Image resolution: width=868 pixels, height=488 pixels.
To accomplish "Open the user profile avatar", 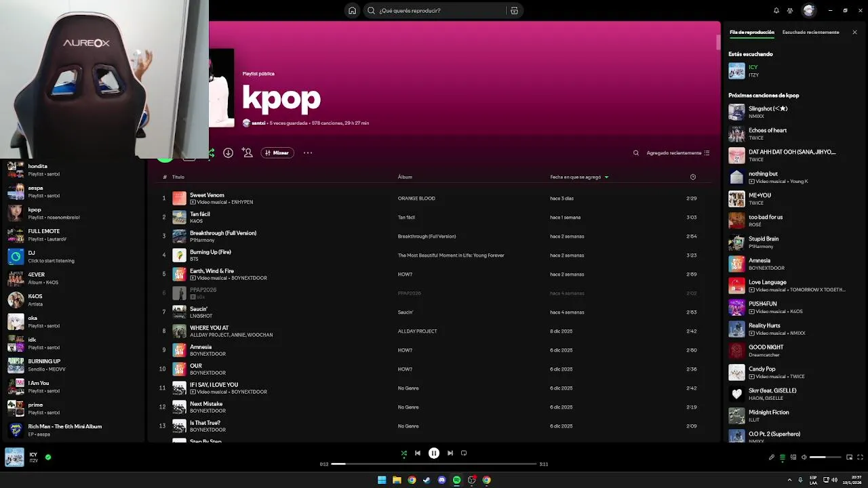I will click(x=808, y=10).
